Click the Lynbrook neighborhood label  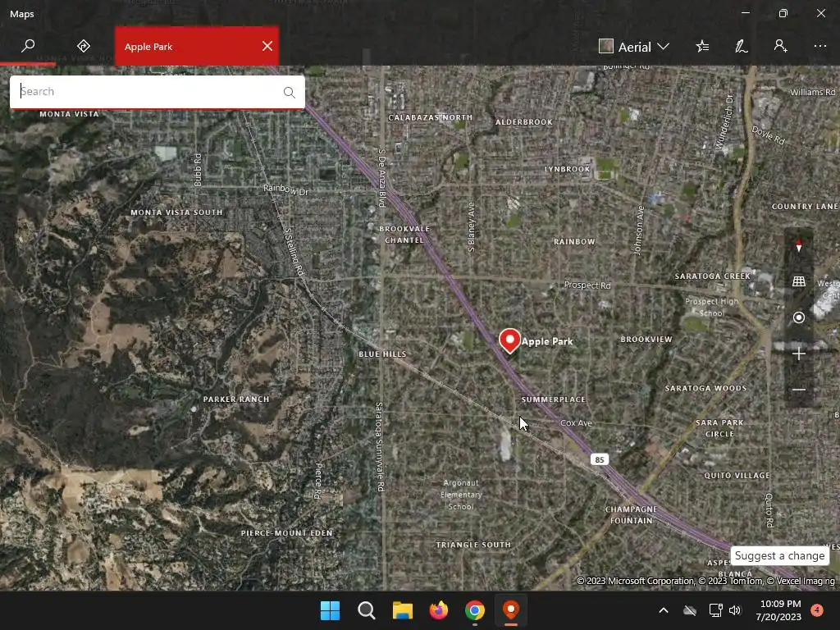pyautogui.click(x=568, y=169)
